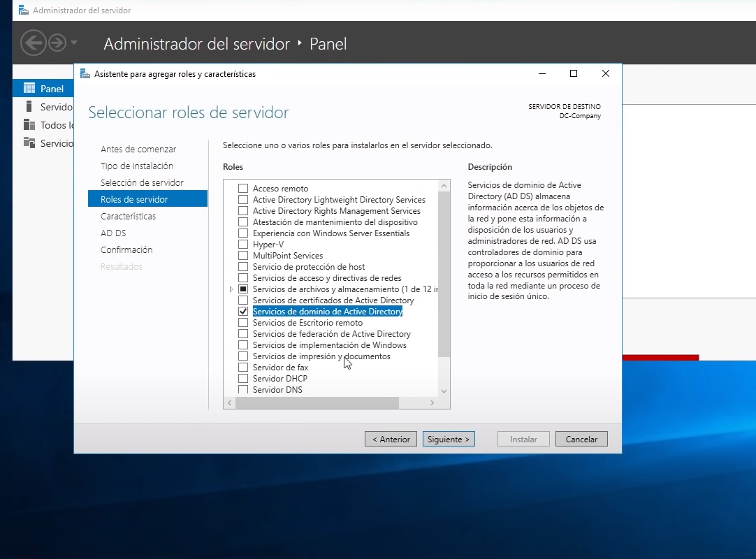Click the Cancelar button
This screenshot has height=559, width=756.
coord(581,439)
